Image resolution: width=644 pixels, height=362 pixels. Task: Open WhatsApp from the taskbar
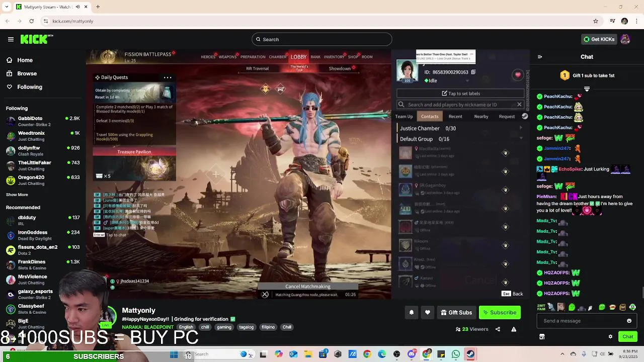point(456,354)
